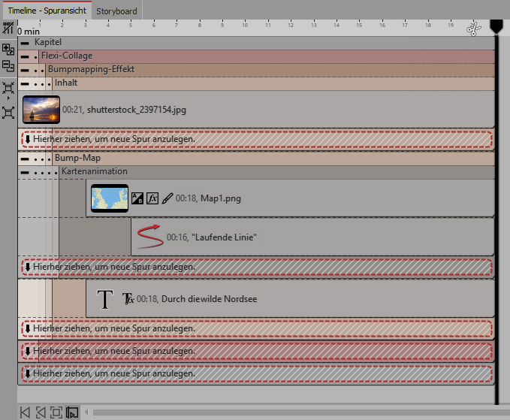Jump to start of timeline button
The height and width of the screenshot is (420, 510).
pyautogui.click(x=25, y=412)
